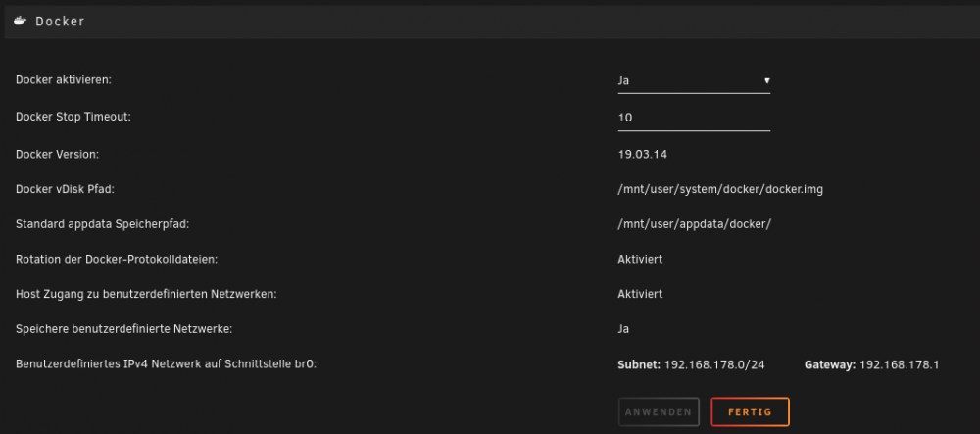This screenshot has width=980, height=434.
Task: Click the Docker aktivieren label
Action: click(63, 80)
